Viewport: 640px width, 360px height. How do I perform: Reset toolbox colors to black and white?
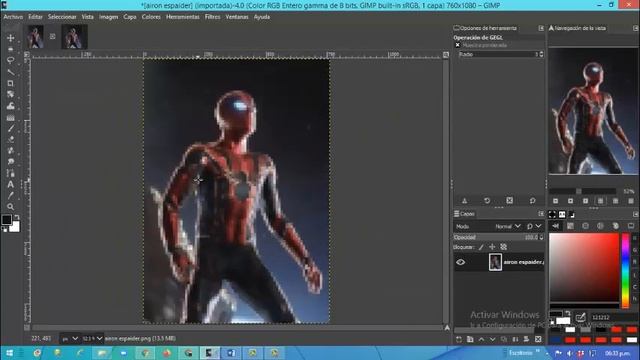point(4,230)
